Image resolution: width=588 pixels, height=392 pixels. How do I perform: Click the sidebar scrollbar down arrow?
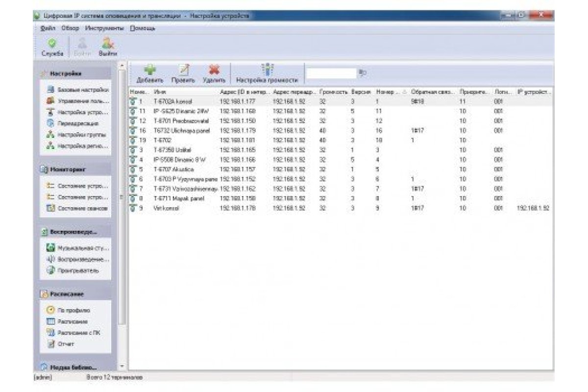tap(122, 366)
